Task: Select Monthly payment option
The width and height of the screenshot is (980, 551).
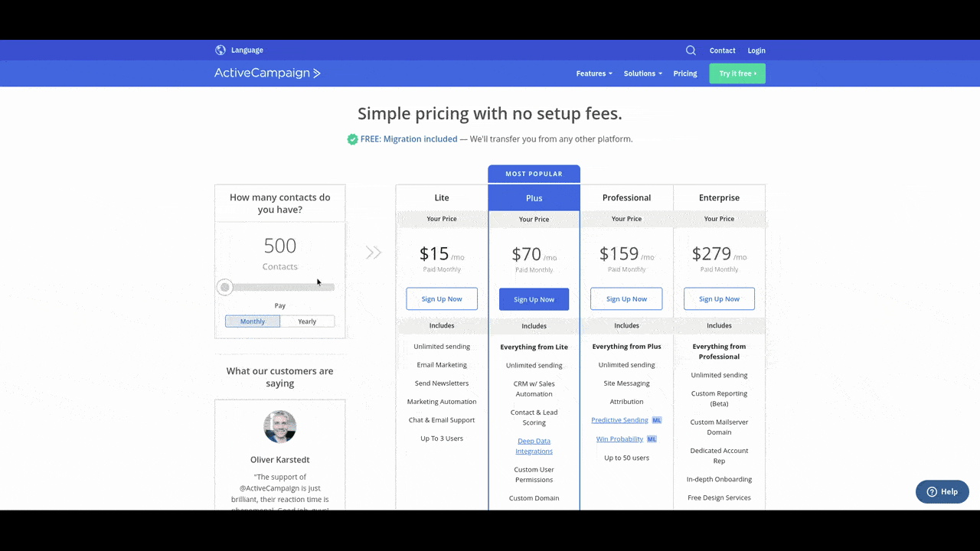Action: click(253, 321)
